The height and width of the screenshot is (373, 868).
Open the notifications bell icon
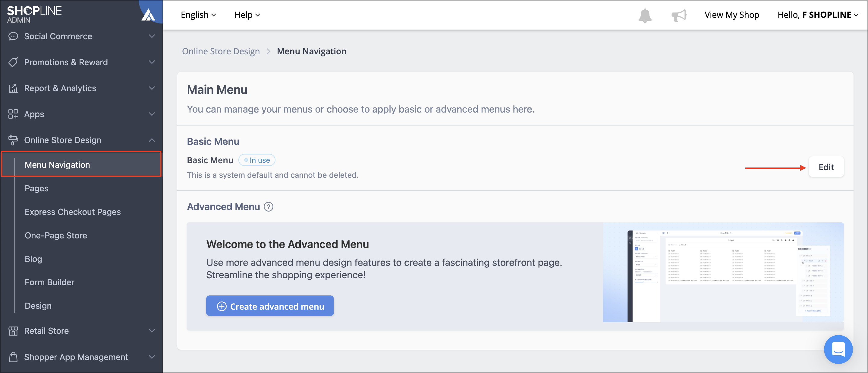645,15
